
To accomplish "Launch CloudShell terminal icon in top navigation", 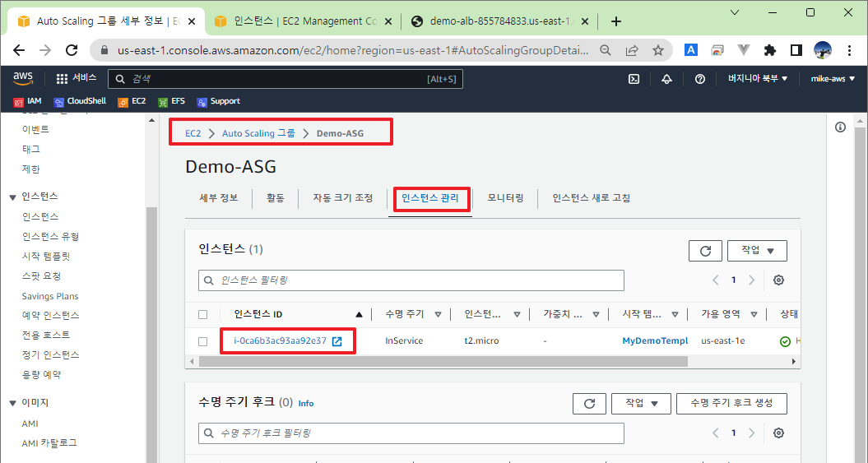I will [x=634, y=79].
